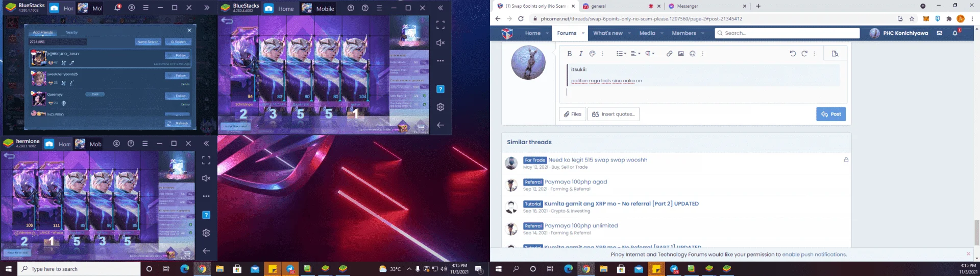Image resolution: width=980 pixels, height=276 pixels.
Task: Open Kumita gamit ang XRP mo thread
Action: coord(621,204)
